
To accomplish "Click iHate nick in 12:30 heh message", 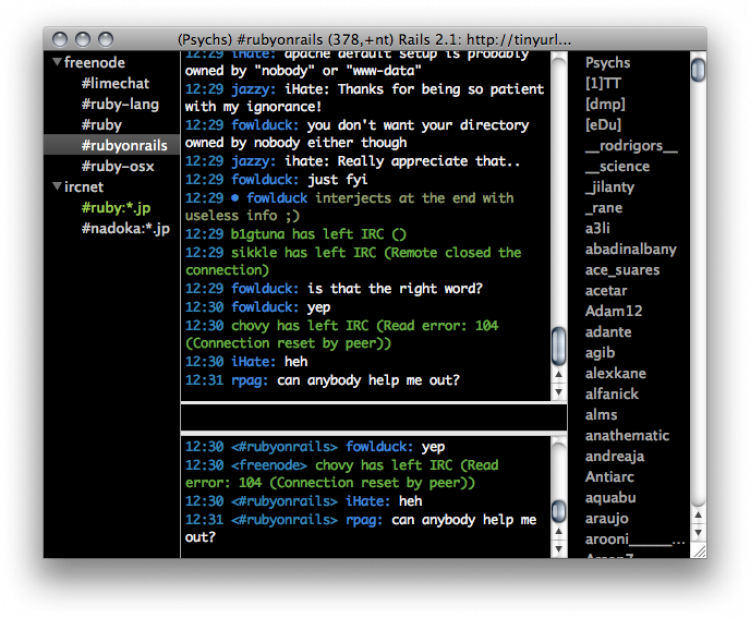I will tap(253, 362).
